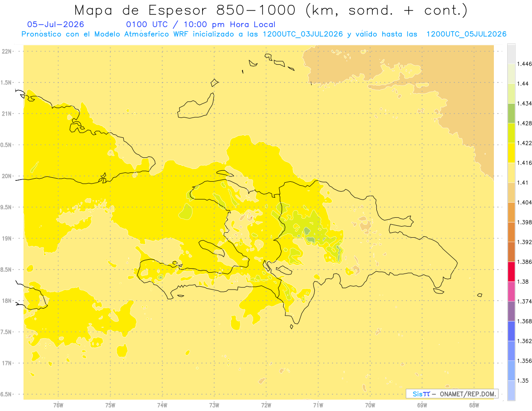Pick the pale yellow swatch between 1.41 and 1.416

tap(511, 172)
